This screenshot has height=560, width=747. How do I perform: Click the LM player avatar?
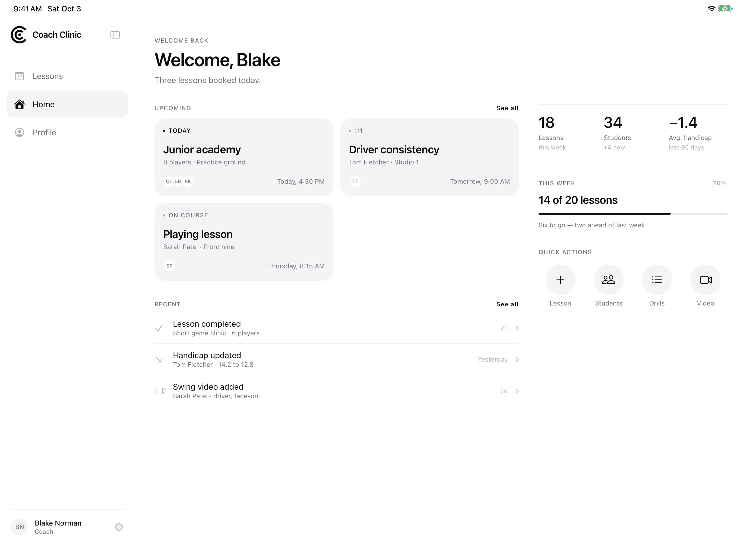[x=178, y=181]
